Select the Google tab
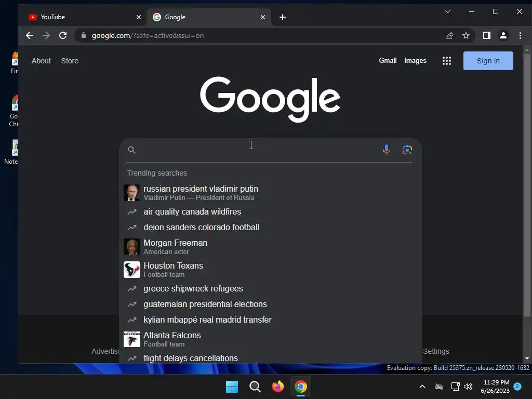532x399 pixels. coord(208,17)
